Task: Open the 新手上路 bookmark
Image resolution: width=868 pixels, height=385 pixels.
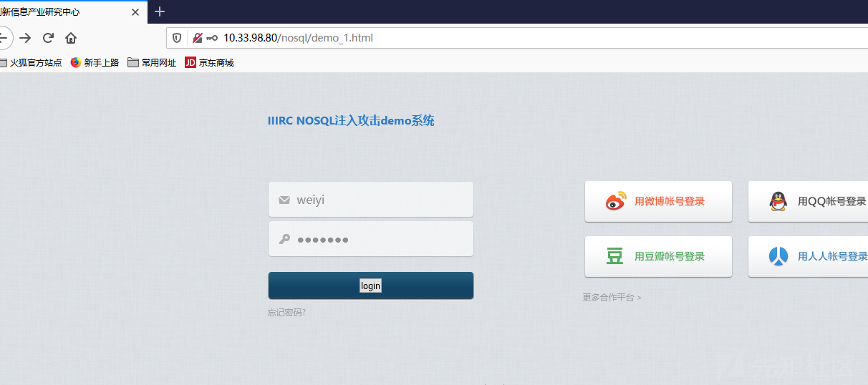Action: [x=95, y=62]
